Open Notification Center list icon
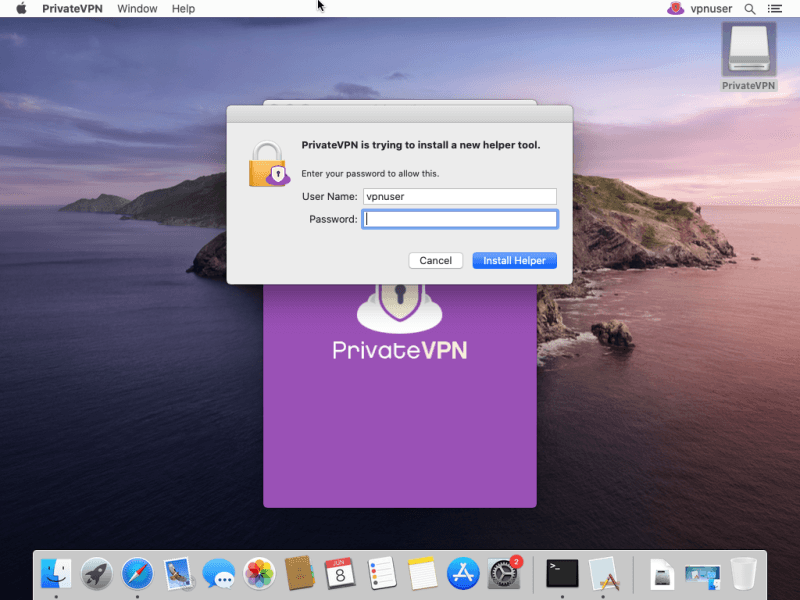 775,8
